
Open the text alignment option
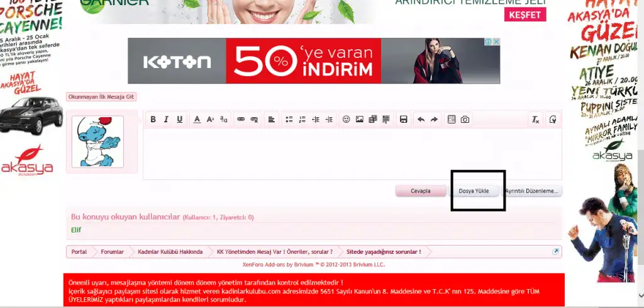(x=272, y=119)
